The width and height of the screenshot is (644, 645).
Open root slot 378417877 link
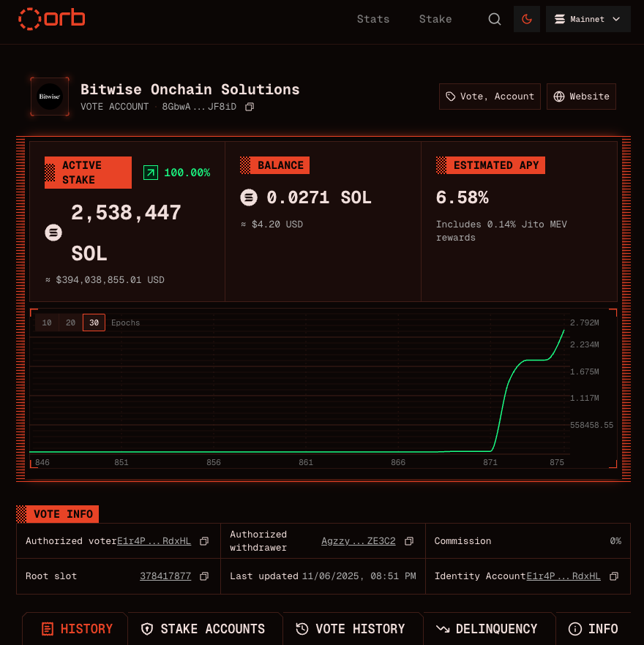[165, 576]
